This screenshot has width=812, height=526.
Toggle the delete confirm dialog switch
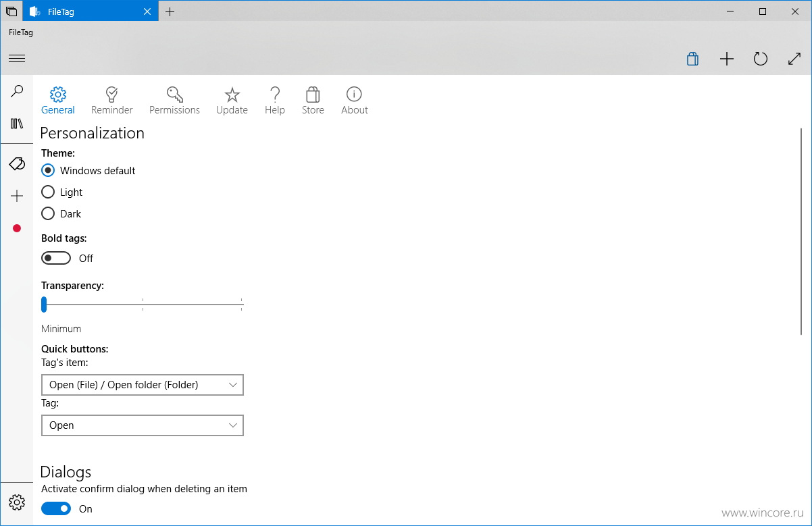coord(56,508)
